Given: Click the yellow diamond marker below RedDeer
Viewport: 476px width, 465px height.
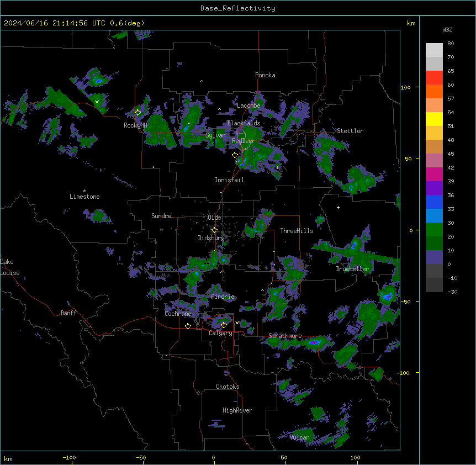Looking at the screenshot, I should (x=235, y=155).
